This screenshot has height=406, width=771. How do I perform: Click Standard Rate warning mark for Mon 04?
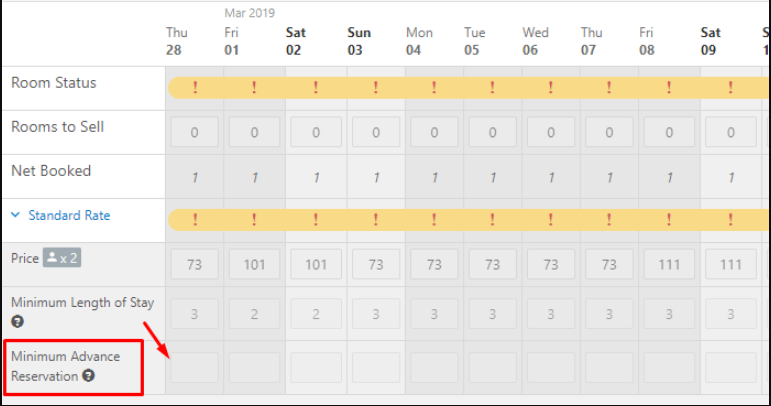click(x=434, y=219)
